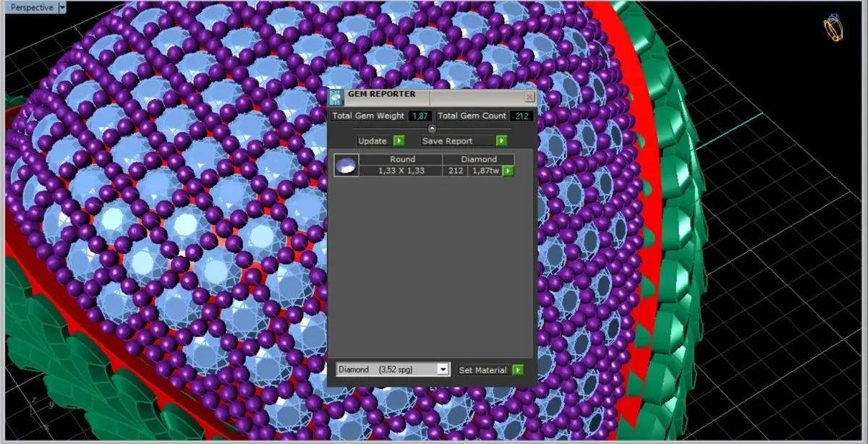Click the Total Gem Weight value 1,87

click(x=420, y=116)
